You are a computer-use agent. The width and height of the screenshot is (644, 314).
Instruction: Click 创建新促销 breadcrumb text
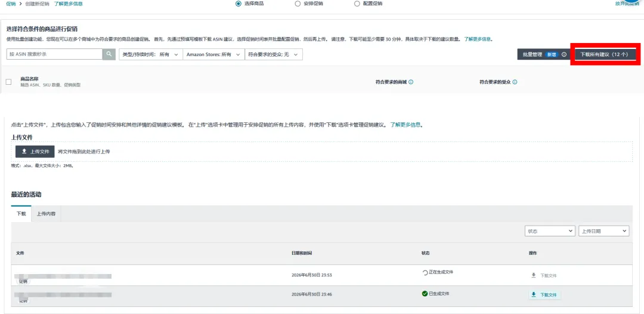coord(37,4)
